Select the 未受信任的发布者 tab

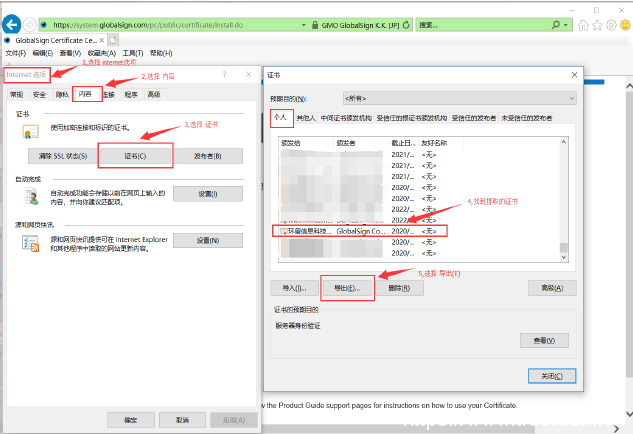point(526,118)
